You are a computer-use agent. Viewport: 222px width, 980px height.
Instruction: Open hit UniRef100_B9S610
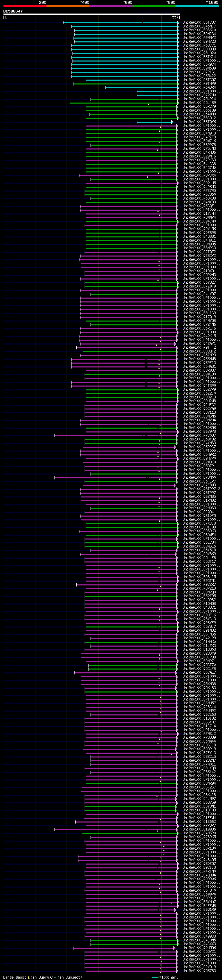pyautogui.click(x=199, y=30)
